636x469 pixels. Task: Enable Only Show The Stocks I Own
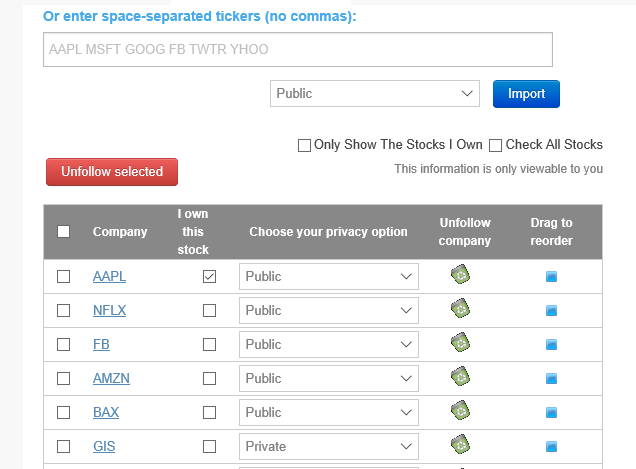click(x=304, y=145)
